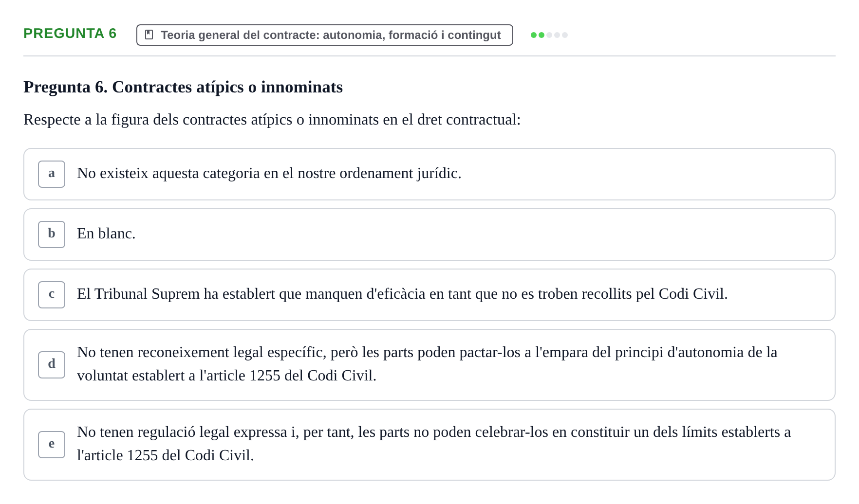Choose the 'En blanc.' answer text
This screenshot has height=504, width=859.
click(x=106, y=234)
